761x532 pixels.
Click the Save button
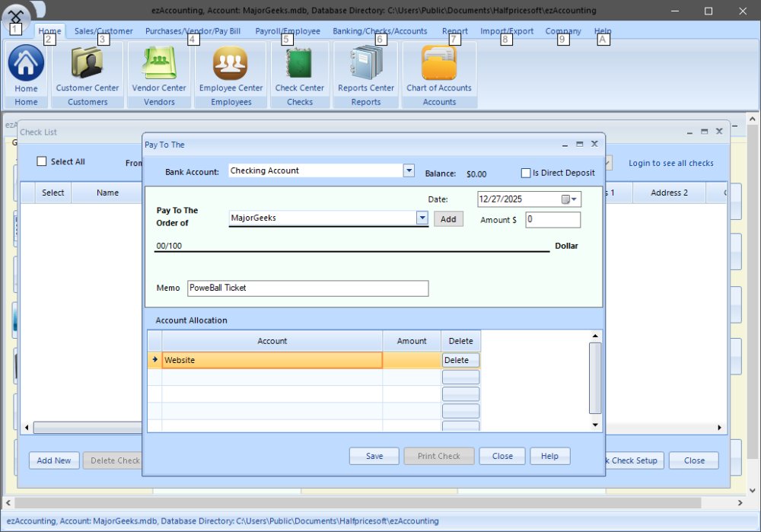coord(374,456)
